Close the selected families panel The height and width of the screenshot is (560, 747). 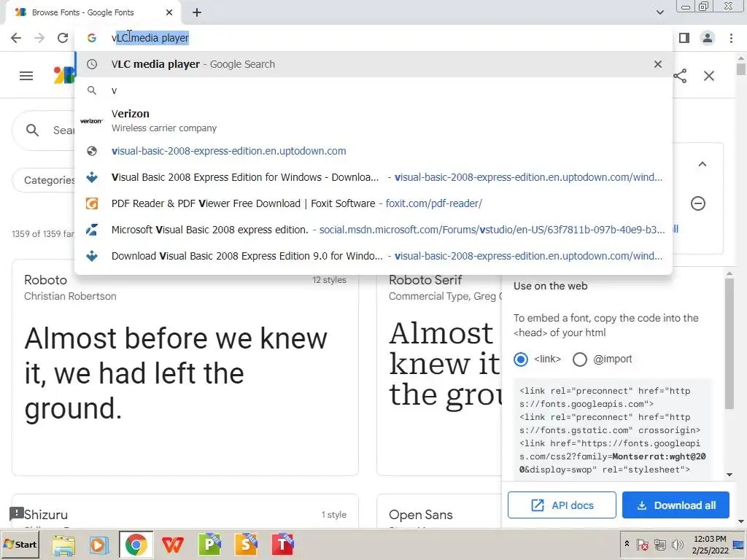(x=709, y=76)
